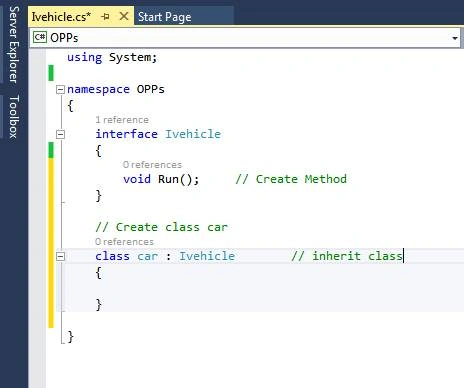Click the C# project icon in navigation bar

(40, 37)
